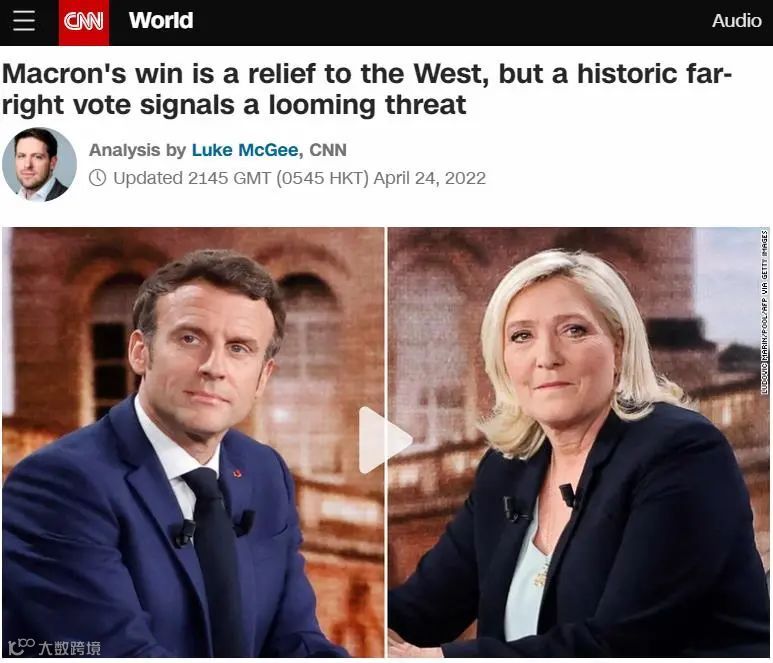This screenshot has height=663, width=773.
Task: Go to the World section
Action: click(x=161, y=21)
